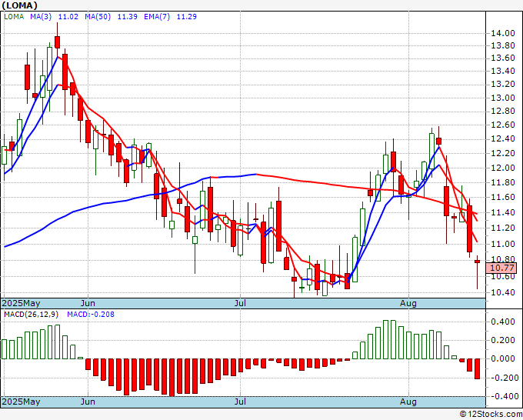This screenshot has width=523, height=420.
Task: Click the MA(3) value 11.02
Action: (68, 17)
